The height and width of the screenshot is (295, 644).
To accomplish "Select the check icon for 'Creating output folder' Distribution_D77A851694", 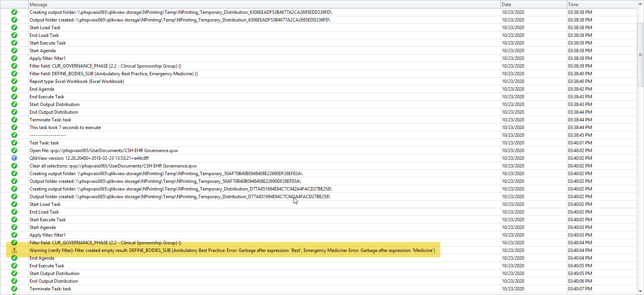I will point(14,189).
